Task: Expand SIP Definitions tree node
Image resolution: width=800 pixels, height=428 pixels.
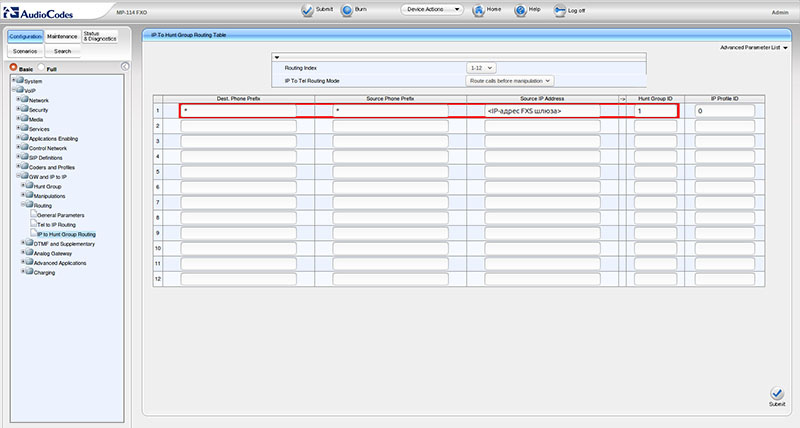Action: click(x=18, y=157)
